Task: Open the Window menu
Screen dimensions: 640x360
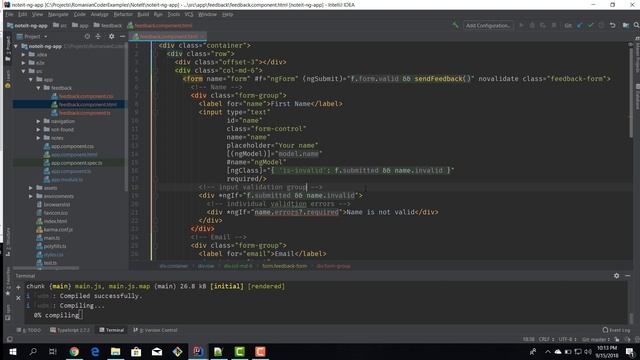Action: (207, 14)
